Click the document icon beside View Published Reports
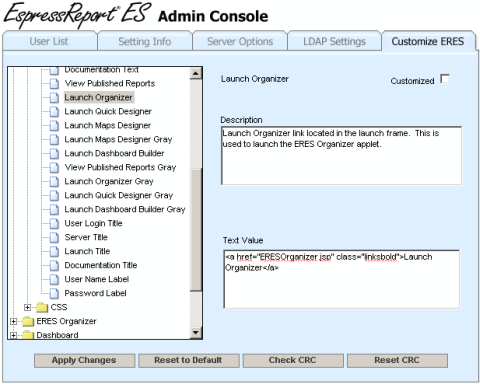Screen dimensions: 480x384 click(x=54, y=83)
